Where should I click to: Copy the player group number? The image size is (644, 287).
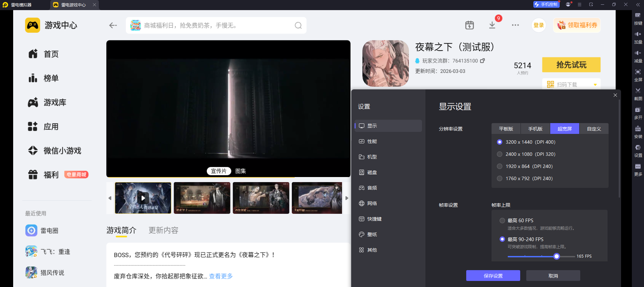[x=482, y=61]
